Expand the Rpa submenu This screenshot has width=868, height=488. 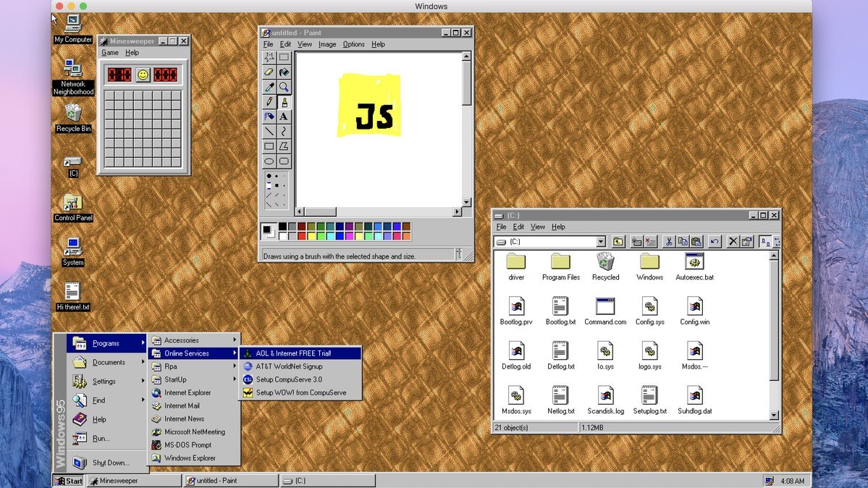pyautogui.click(x=194, y=366)
